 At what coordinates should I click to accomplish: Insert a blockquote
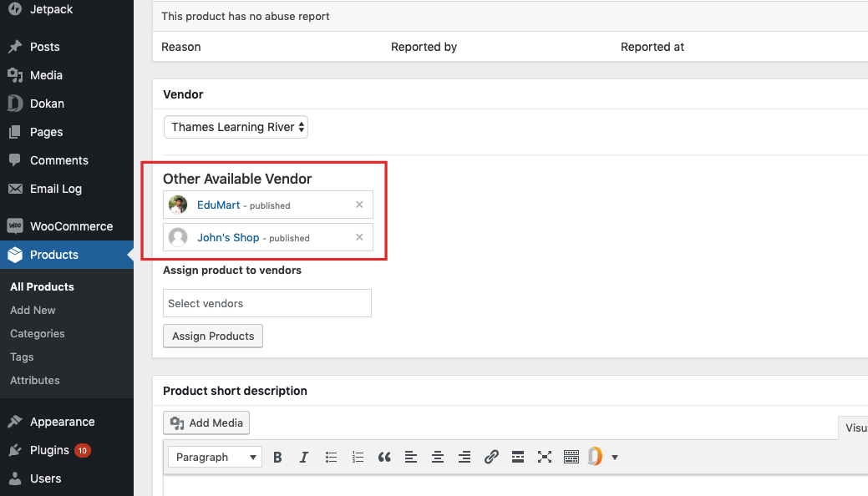point(384,458)
